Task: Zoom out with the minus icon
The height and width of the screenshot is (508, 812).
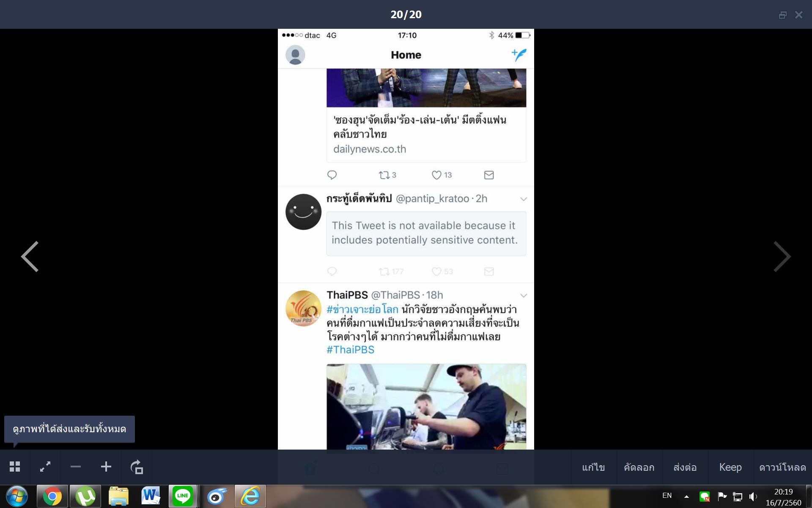Action: [x=76, y=467]
